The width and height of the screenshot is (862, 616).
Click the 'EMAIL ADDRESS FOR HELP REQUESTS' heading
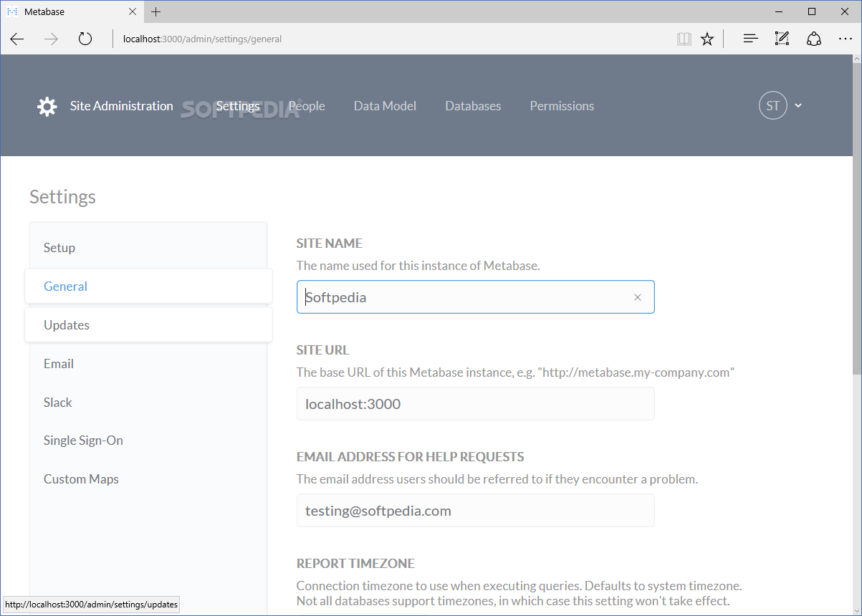point(411,457)
